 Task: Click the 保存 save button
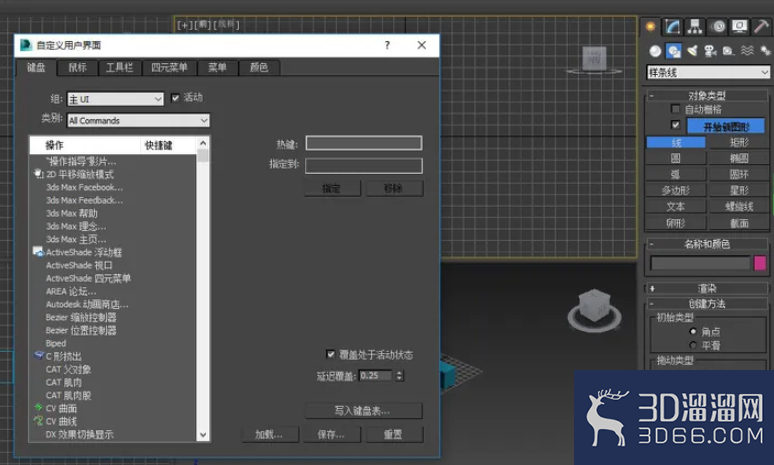(x=332, y=434)
